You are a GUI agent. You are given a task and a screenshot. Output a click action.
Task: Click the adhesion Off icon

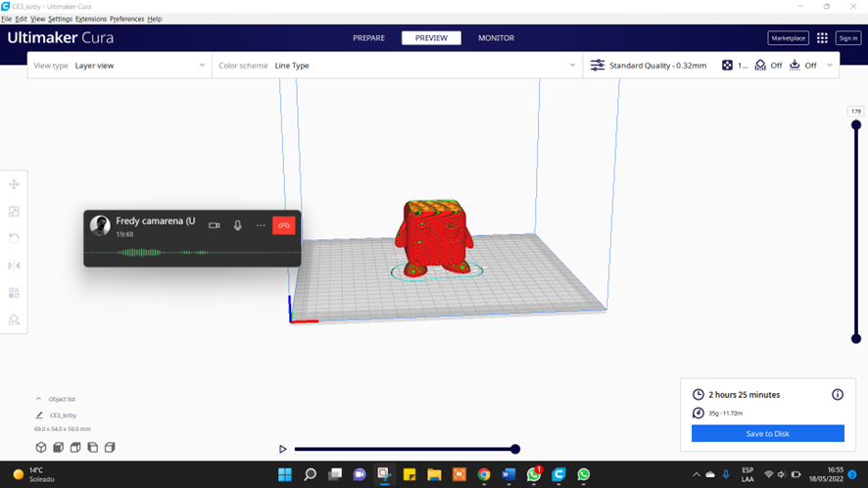click(795, 65)
